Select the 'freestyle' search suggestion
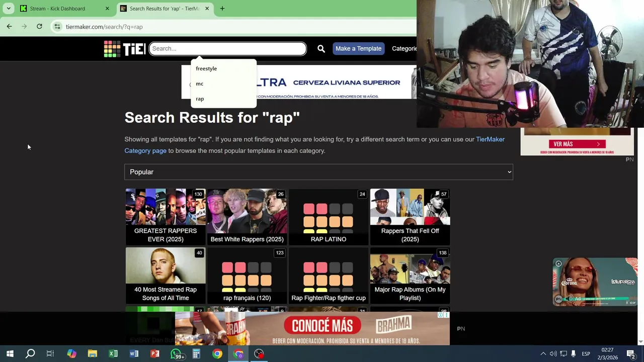The height and width of the screenshot is (362, 644). tap(223, 68)
